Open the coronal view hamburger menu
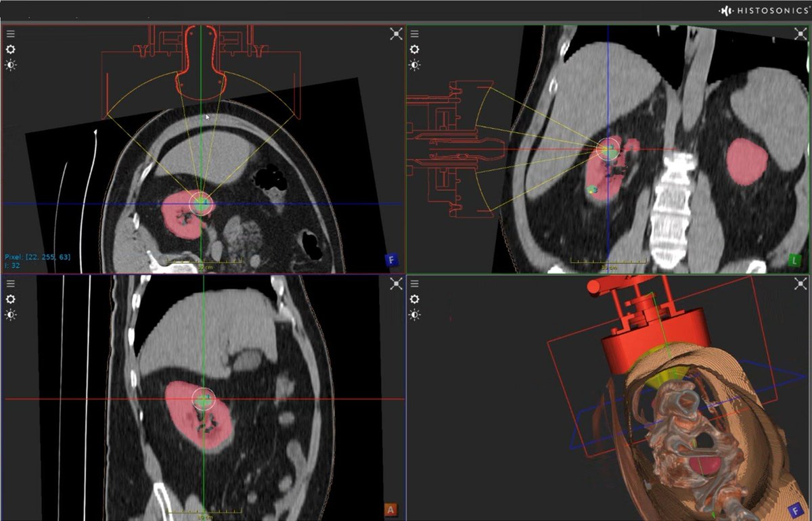812x521 pixels. [415, 34]
